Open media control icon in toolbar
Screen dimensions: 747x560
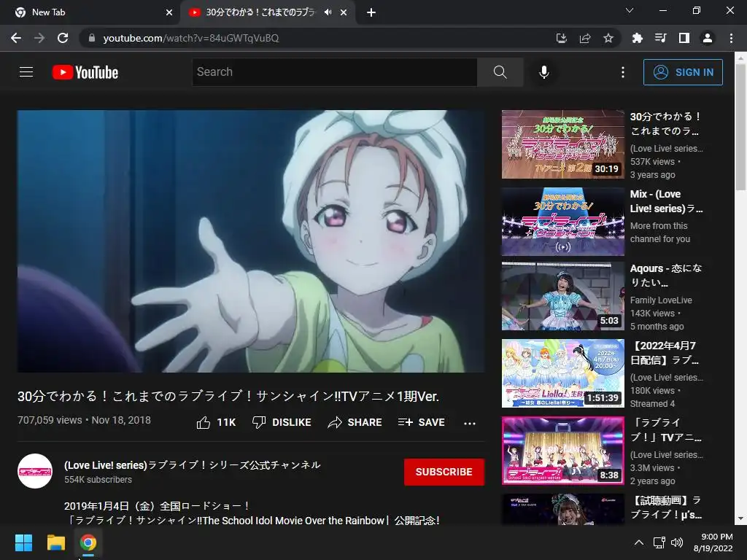(660, 38)
